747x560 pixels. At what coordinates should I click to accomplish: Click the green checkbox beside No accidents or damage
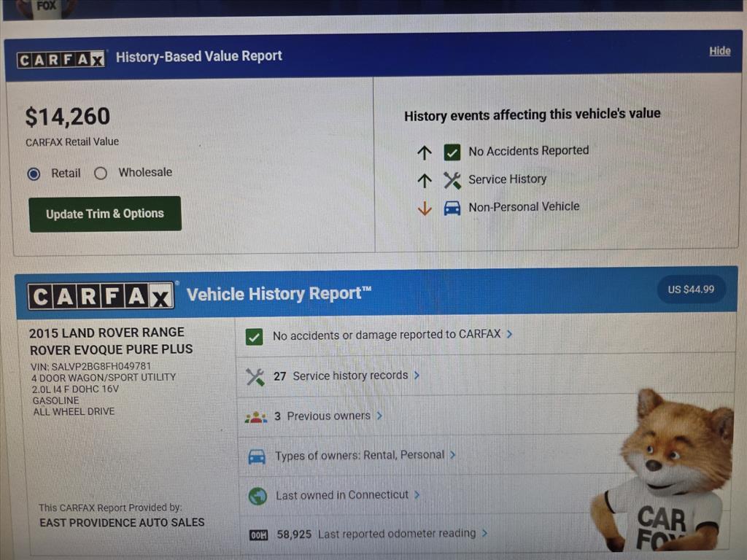coord(255,337)
